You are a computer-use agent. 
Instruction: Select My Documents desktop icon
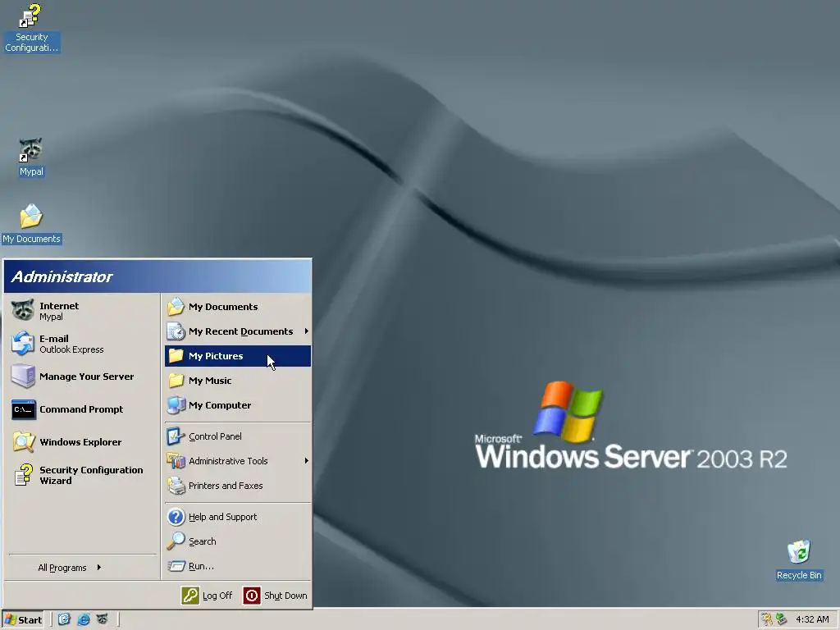(31, 224)
